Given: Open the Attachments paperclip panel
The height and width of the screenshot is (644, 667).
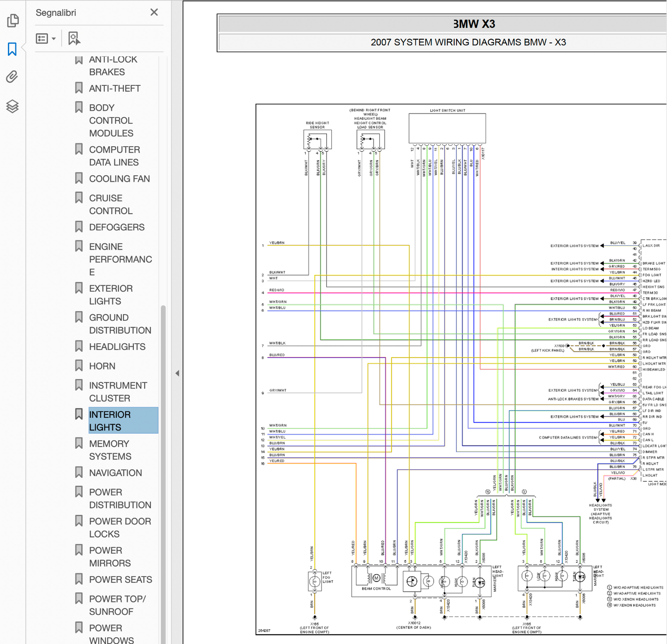Looking at the screenshot, I should tap(12, 77).
